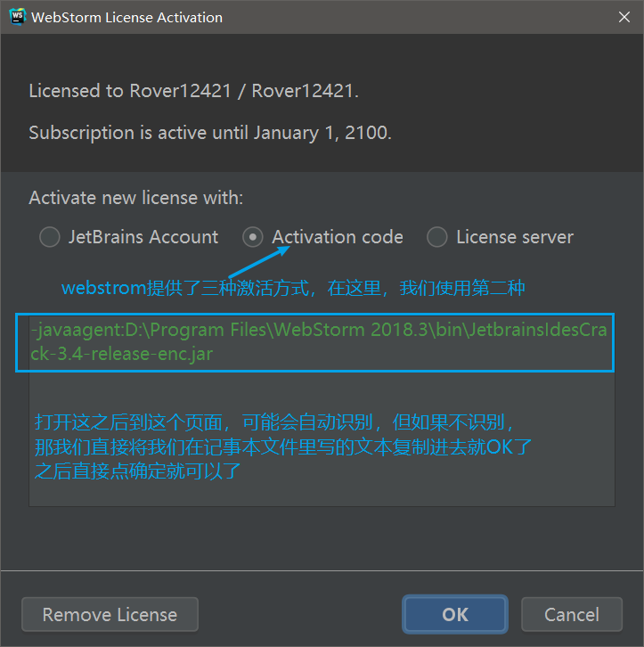Click the Remove License button
The height and width of the screenshot is (647, 644).
(x=110, y=614)
